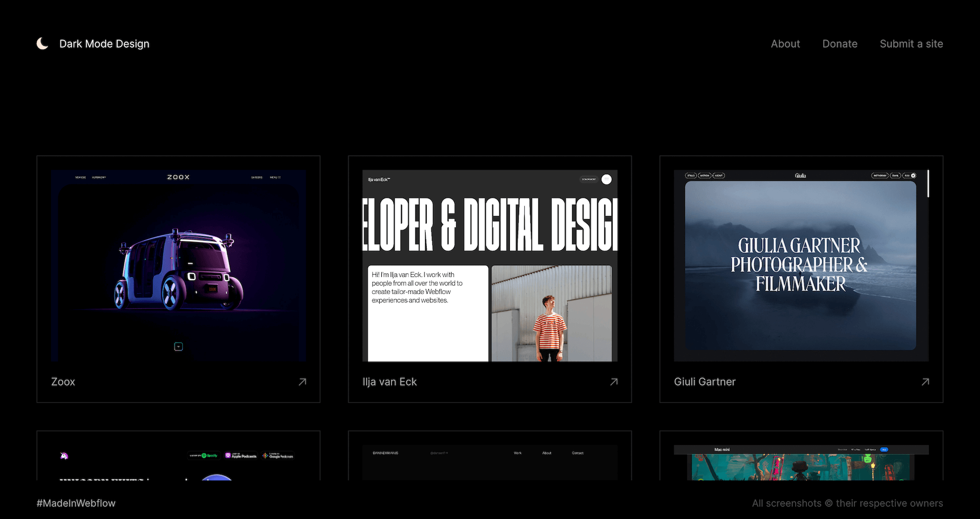Expand the scroll-down chevron on Zoox screenshot
980x519 pixels.
point(178,346)
